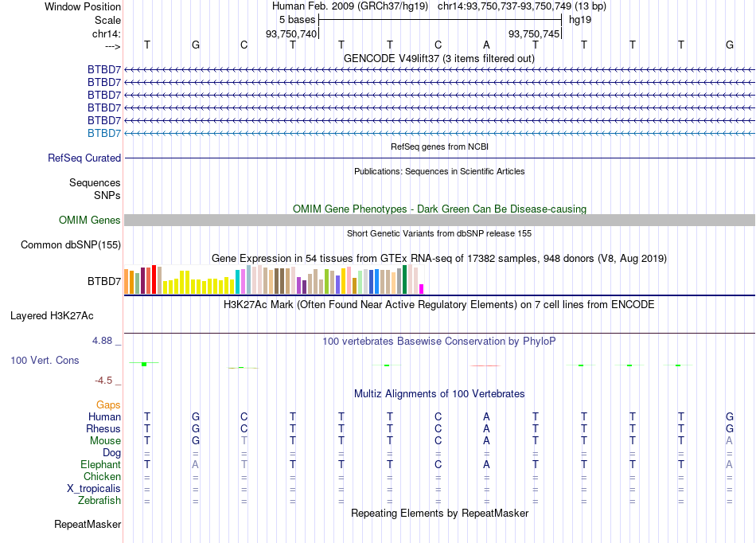This screenshot has height=543, width=756.
Task: Click the single 'A' in the base sequence row
Action: tap(486, 45)
